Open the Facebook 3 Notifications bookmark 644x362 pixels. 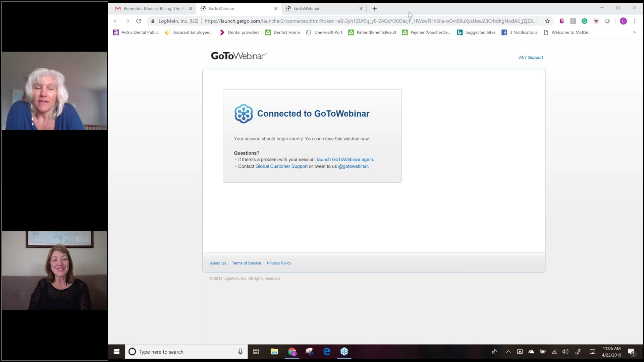tap(520, 33)
